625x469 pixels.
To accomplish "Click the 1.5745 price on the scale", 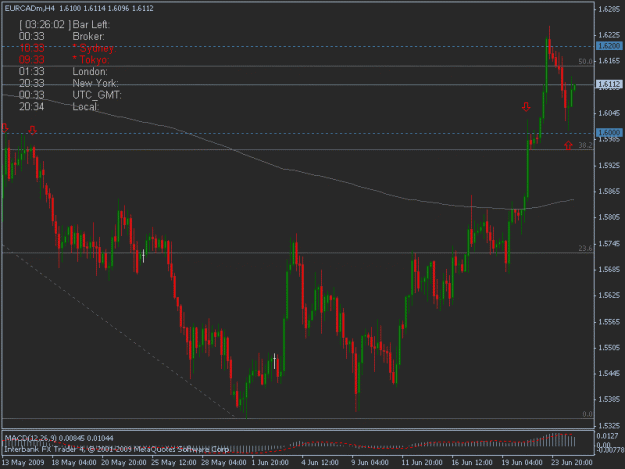I will pyautogui.click(x=609, y=244).
